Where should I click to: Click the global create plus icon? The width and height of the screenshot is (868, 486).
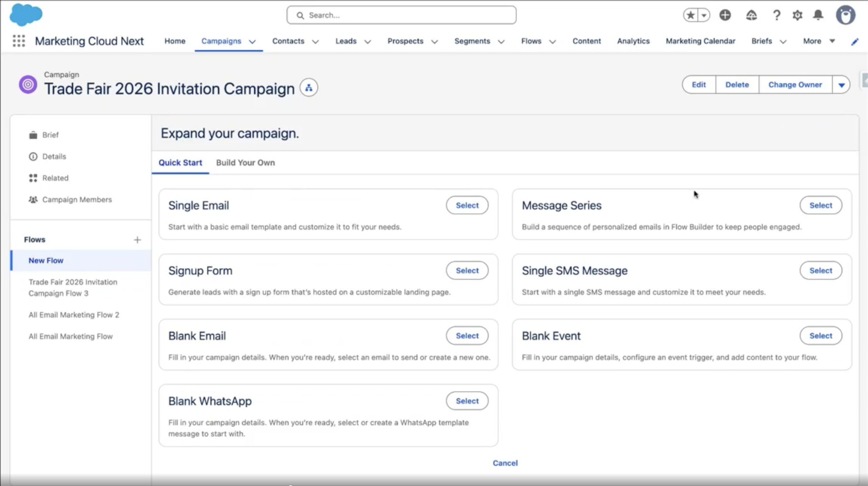(725, 15)
